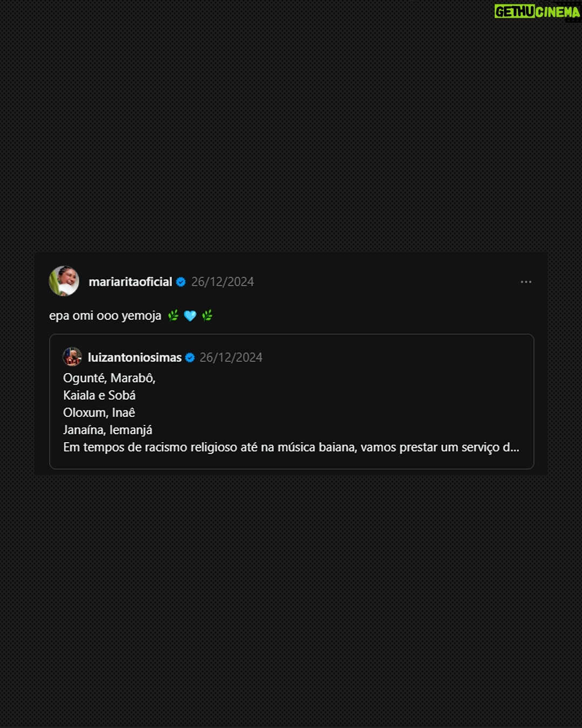Click the last leaf emoji in the post
Viewport: 582px width, 728px height.
point(207,316)
